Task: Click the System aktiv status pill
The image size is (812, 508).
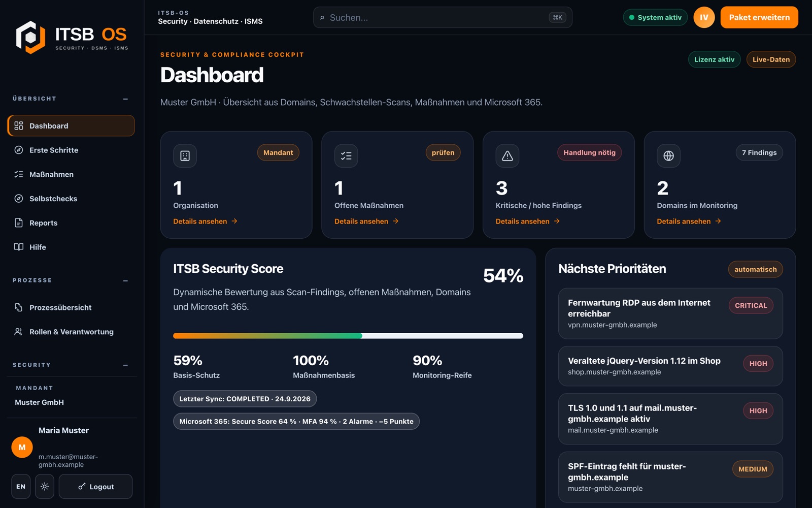Action: (x=655, y=17)
